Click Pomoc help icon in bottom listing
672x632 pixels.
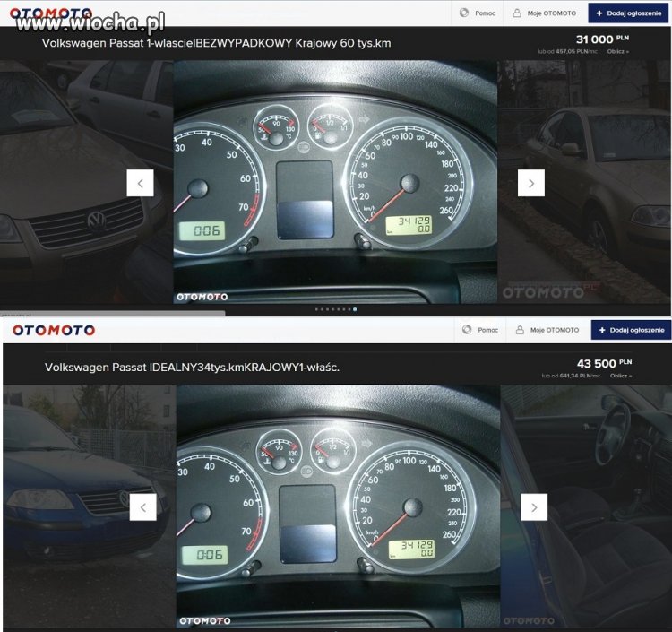click(467, 330)
